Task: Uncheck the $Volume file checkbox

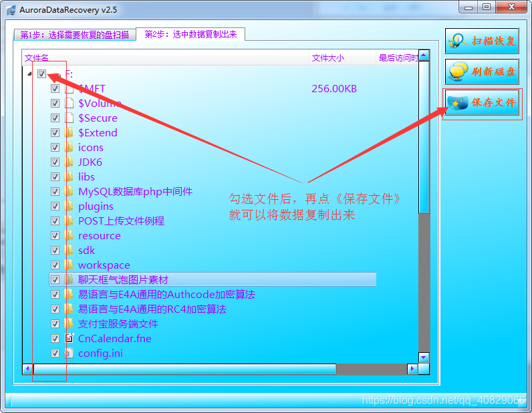Action: 55,103
